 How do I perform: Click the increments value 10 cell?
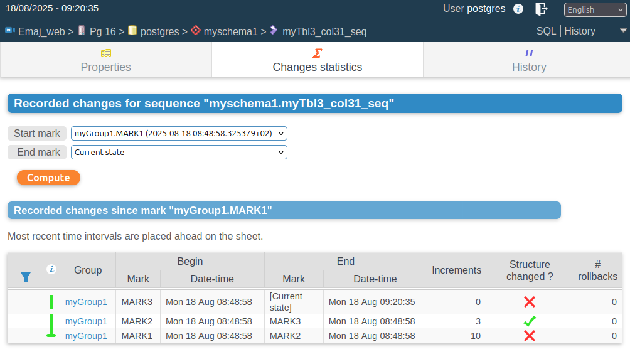pyautogui.click(x=456, y=336)
